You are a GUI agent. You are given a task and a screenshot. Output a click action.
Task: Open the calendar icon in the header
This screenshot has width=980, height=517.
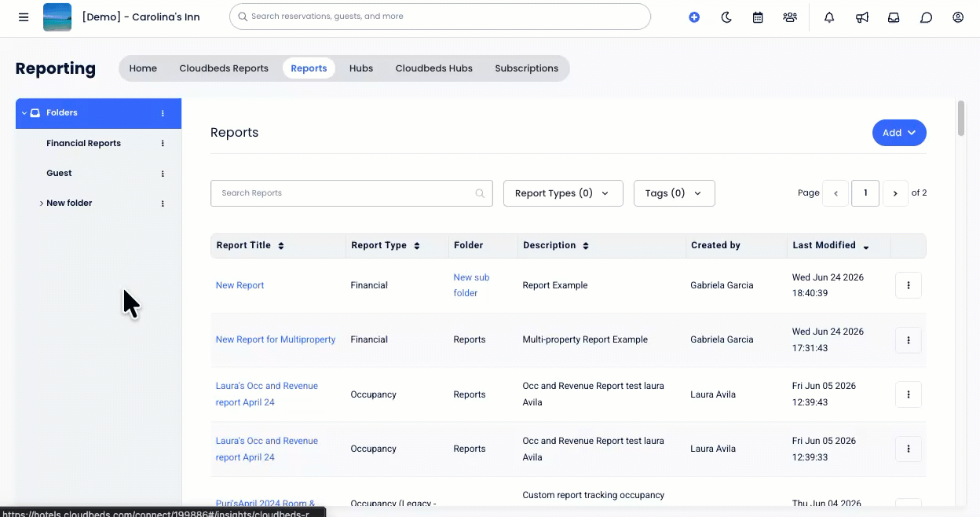758,17
